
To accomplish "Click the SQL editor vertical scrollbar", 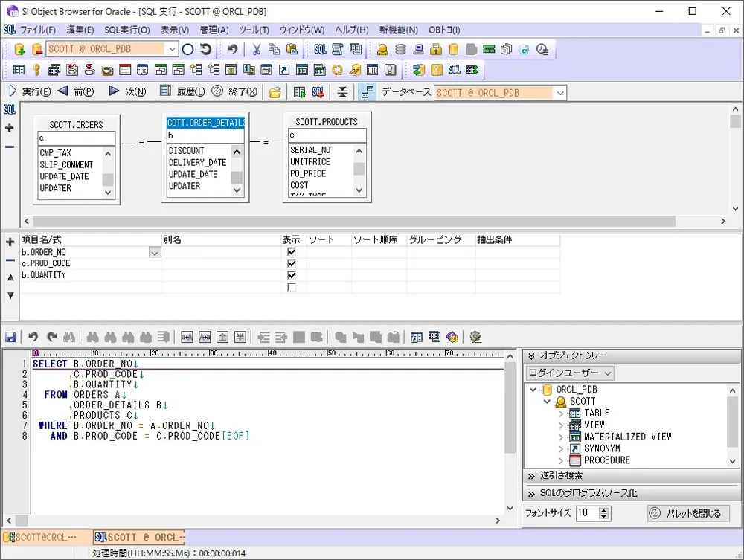I will click(510, 408).
